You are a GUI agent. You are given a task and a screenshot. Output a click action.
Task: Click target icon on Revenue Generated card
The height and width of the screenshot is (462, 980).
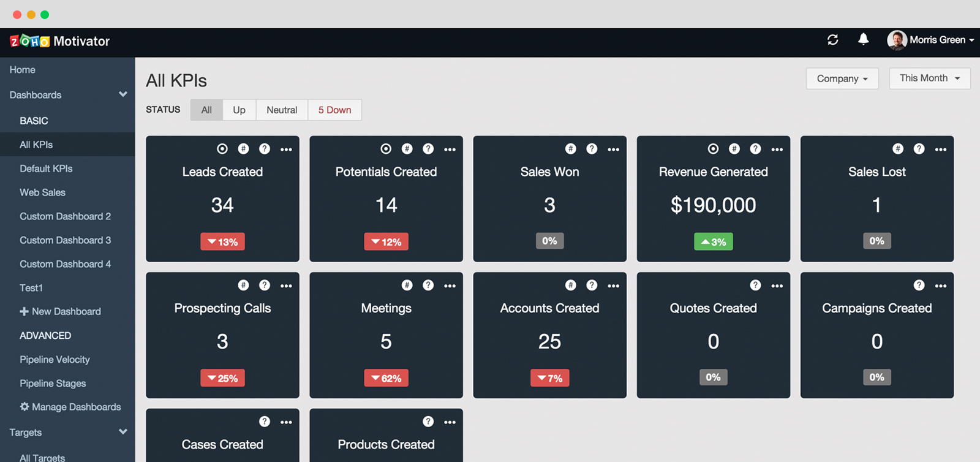click(x=713, y=149)
